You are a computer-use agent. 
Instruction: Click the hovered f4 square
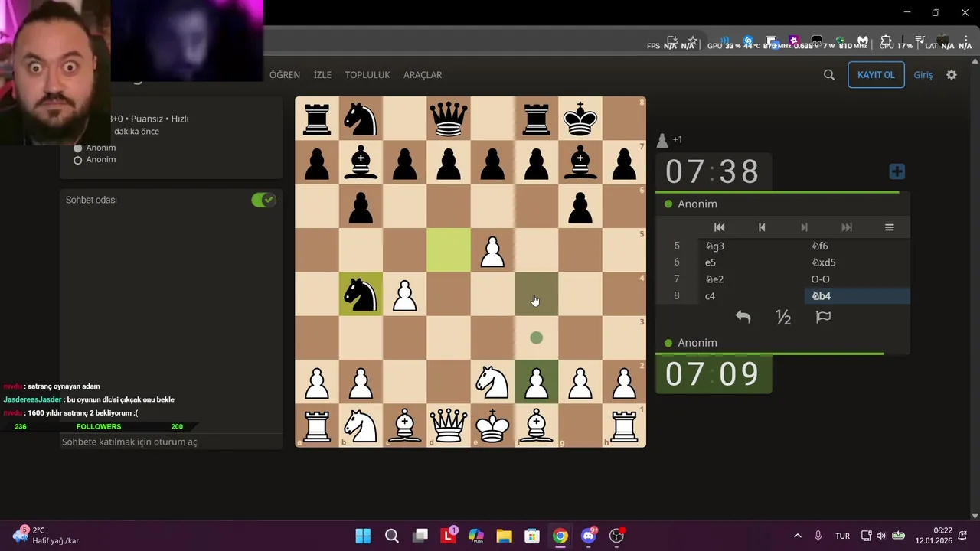pyautogui.click(x=536, y=294)
